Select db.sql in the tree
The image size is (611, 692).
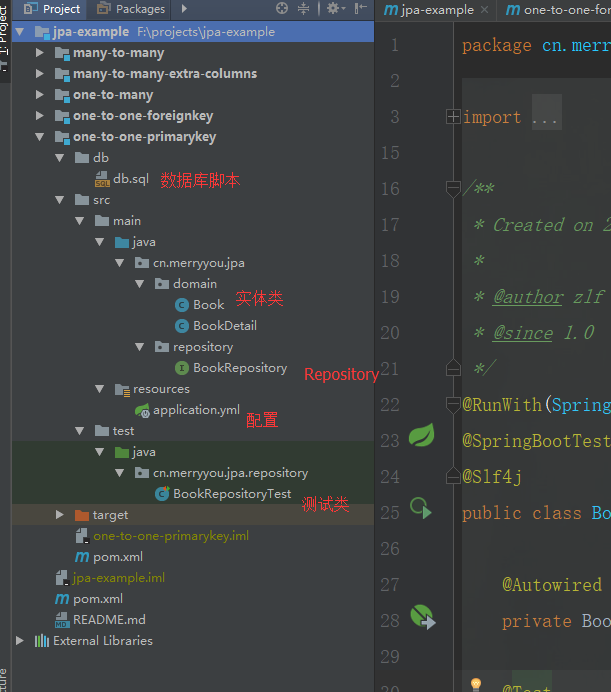tap(131, 179)
